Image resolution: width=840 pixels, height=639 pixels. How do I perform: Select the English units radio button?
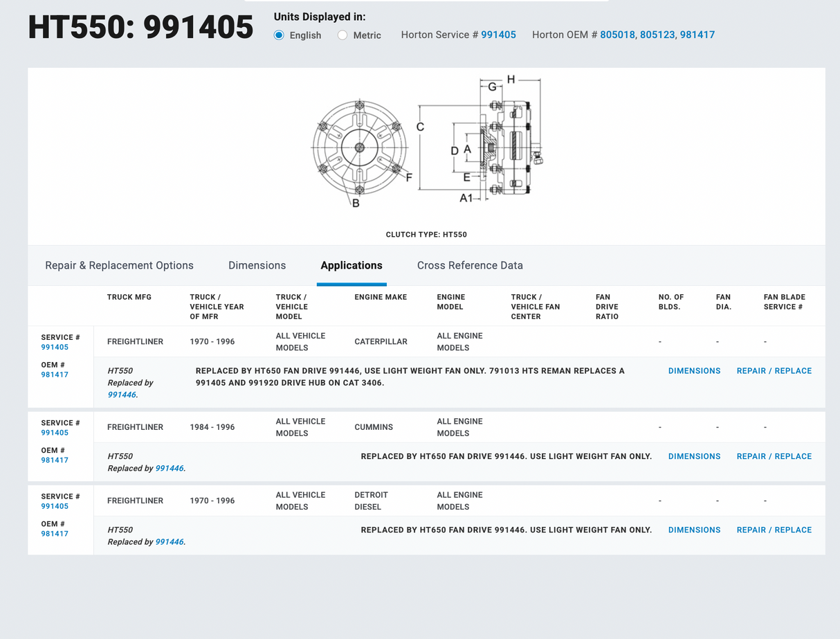point(279,35)
